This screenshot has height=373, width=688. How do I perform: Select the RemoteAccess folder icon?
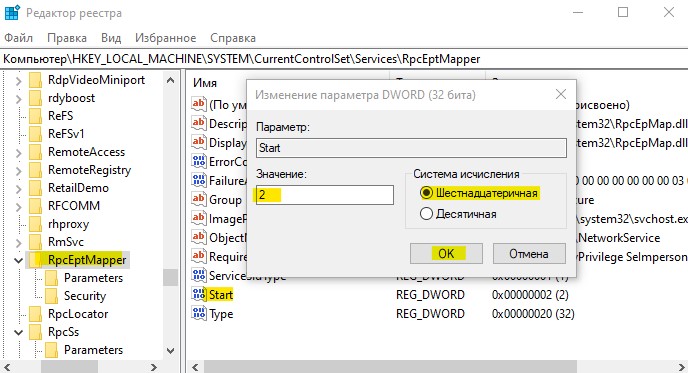coord(36,152)
